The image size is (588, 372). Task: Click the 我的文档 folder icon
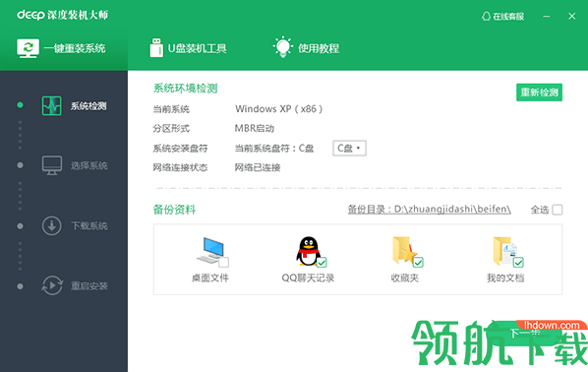[x=504, y=251]
